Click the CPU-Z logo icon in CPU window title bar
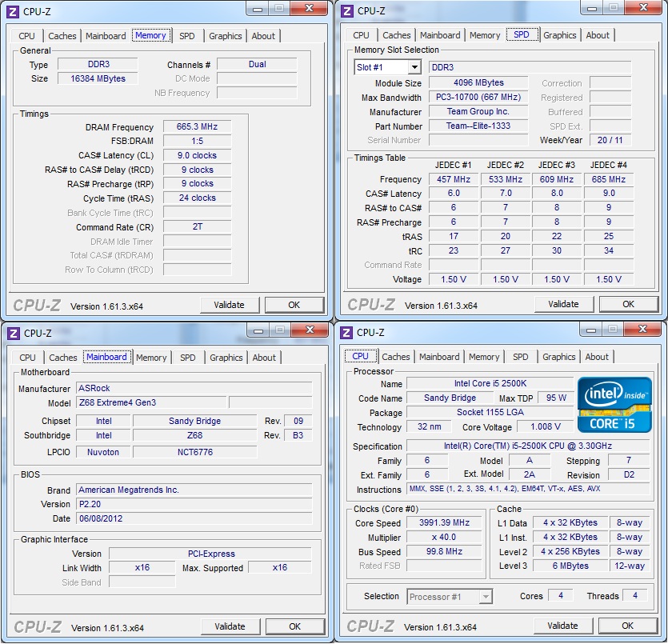The width and height of the screenshot is (668, 644). (x=347, y=332)
